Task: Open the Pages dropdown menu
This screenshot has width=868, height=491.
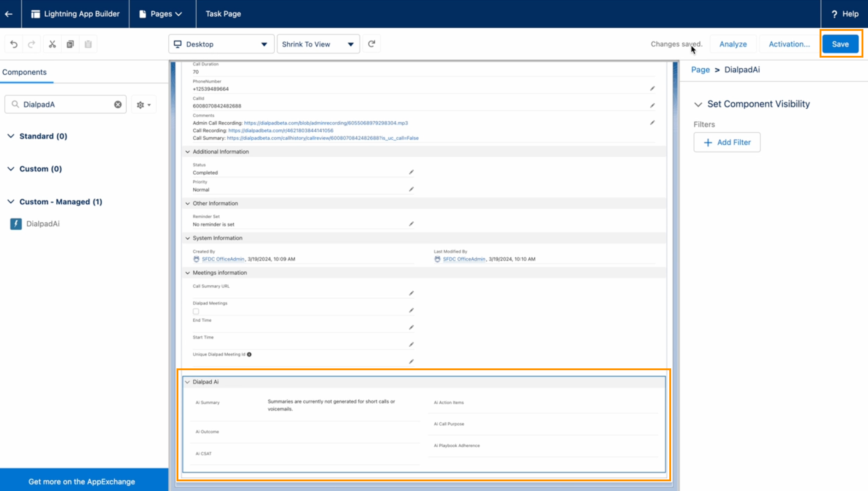Action: pyautogui.click(x=160, y=14)
